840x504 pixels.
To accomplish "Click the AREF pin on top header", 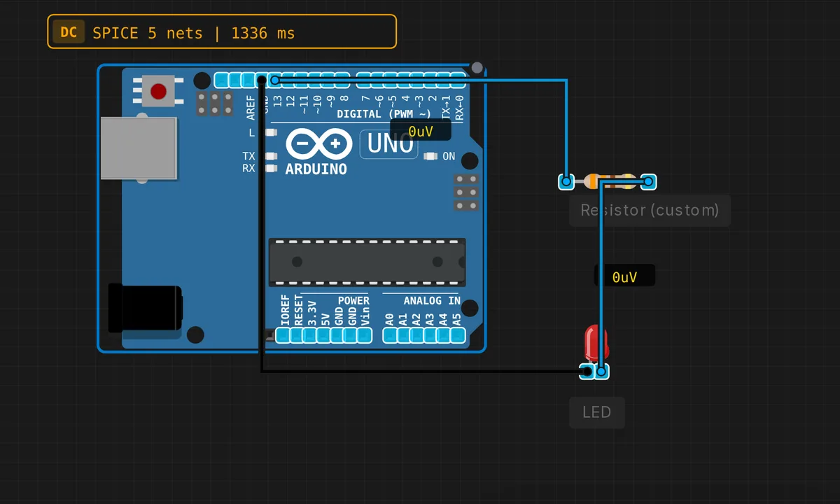I will (x=248, y=80).
